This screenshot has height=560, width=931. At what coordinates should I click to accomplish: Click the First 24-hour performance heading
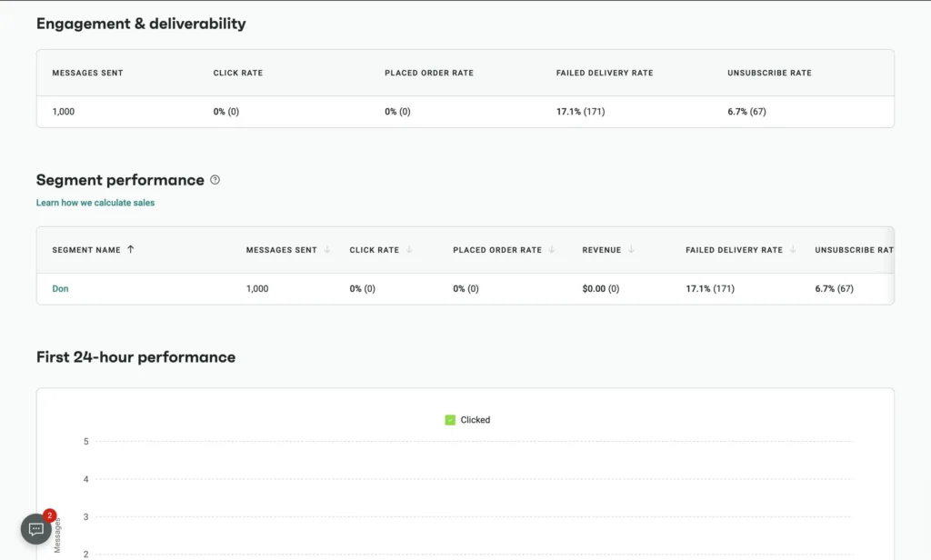point(135,357)
